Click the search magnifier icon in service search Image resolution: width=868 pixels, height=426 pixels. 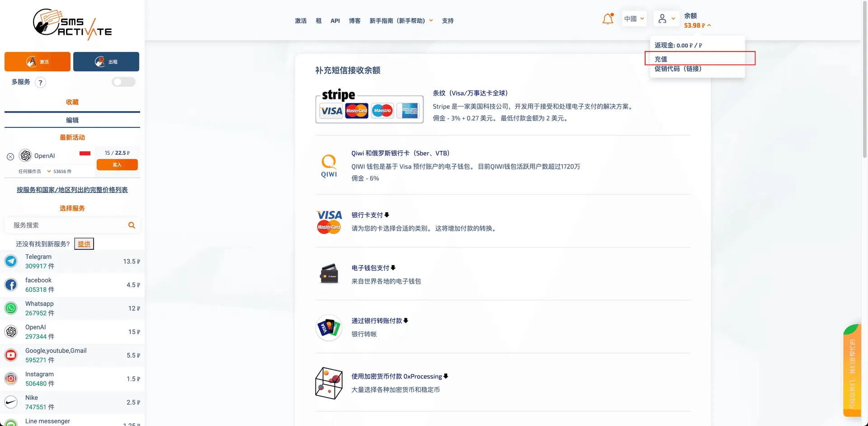point(132,225)
